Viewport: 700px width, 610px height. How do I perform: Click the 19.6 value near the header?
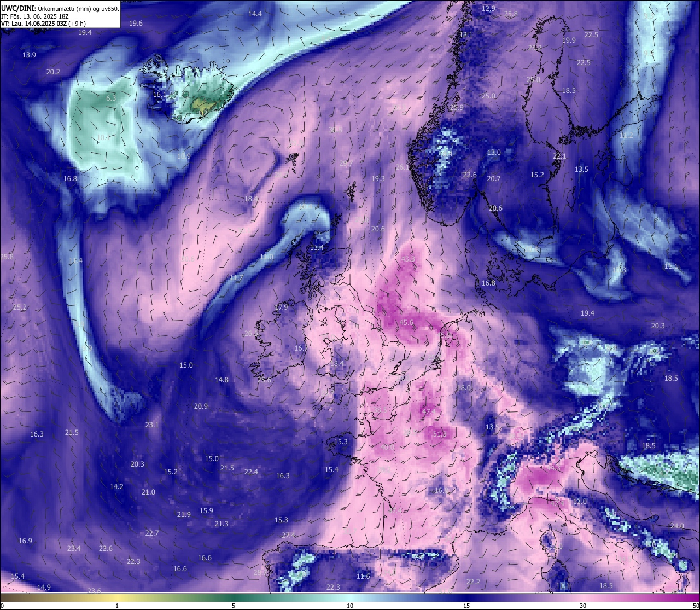[x=136, y=23]
